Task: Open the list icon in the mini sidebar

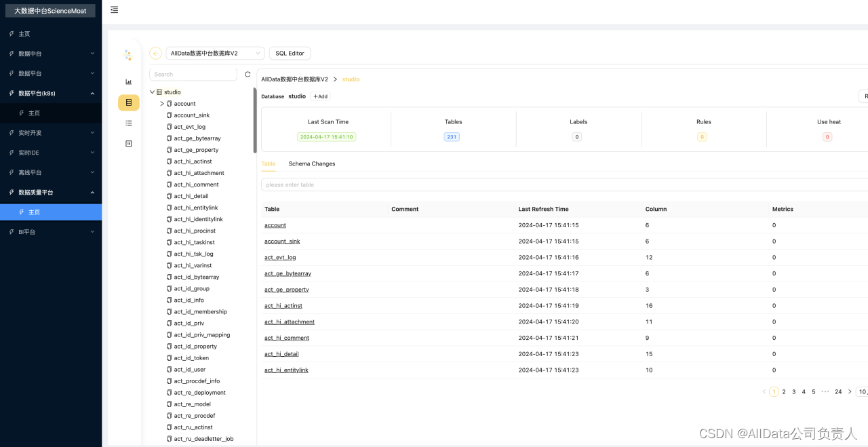Action: coord(129,123)
